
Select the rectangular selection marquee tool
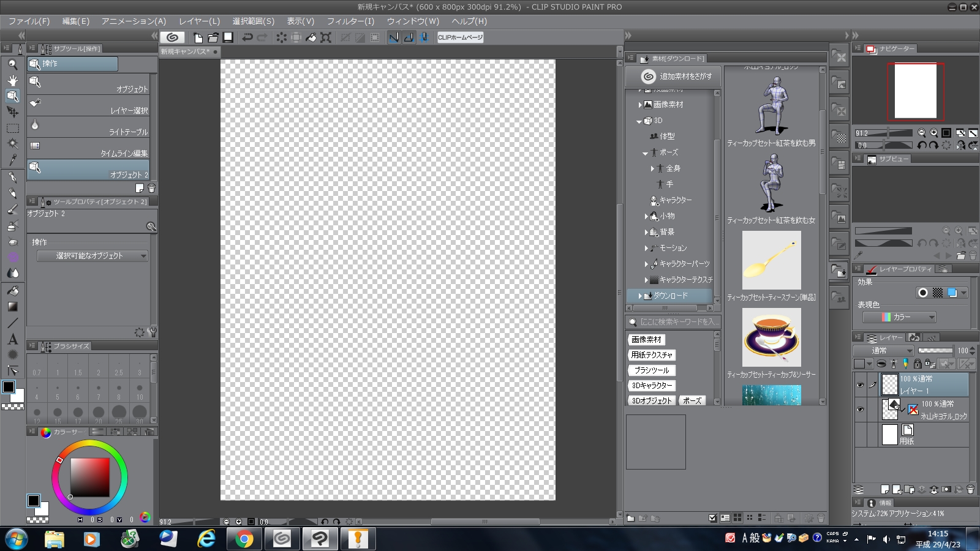[12, 129]
